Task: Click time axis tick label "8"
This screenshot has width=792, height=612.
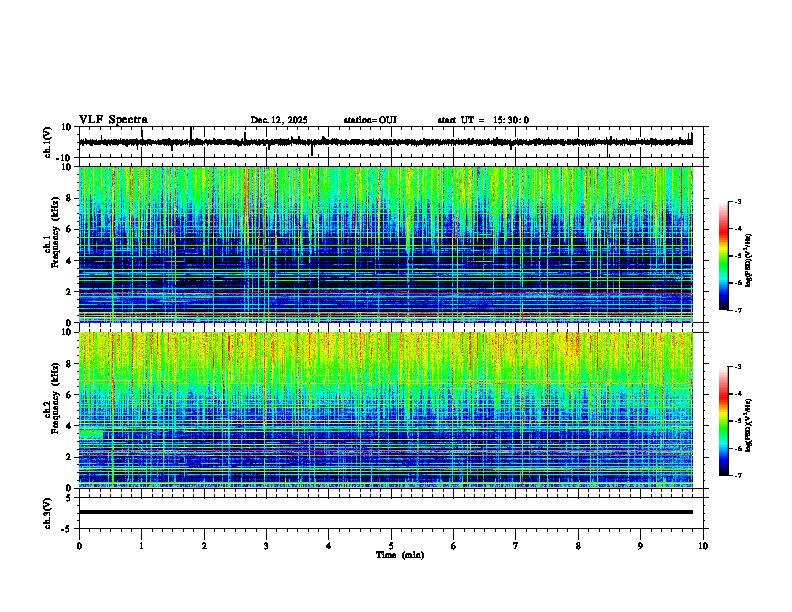Action: [578, 546]
